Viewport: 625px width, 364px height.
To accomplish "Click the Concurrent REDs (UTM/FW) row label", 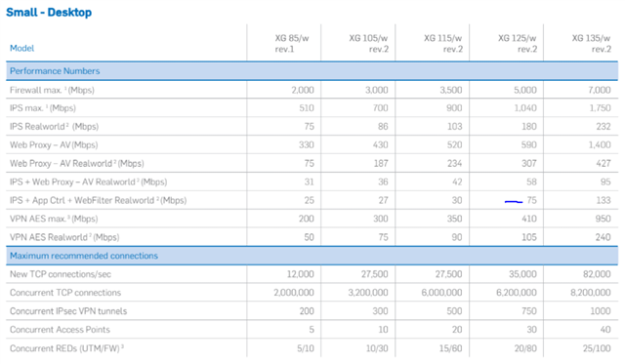I will [66, 348].
